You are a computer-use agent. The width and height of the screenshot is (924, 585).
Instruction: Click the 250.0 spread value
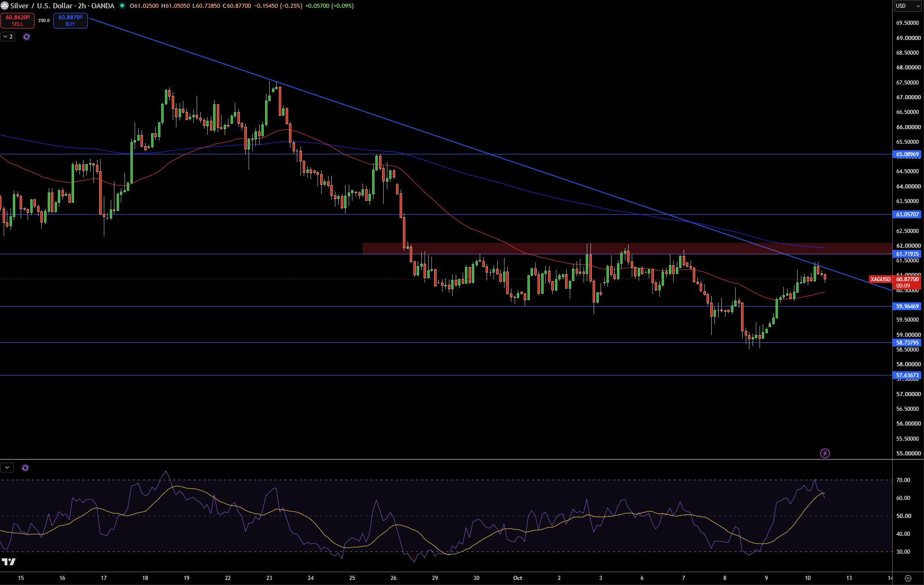point(44,21)
